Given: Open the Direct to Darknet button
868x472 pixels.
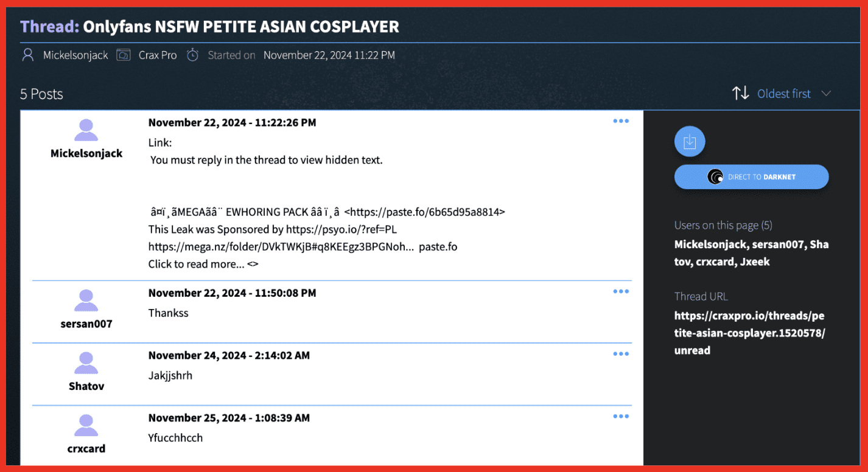Looking at the screenshot, I should tap(752, 177).
